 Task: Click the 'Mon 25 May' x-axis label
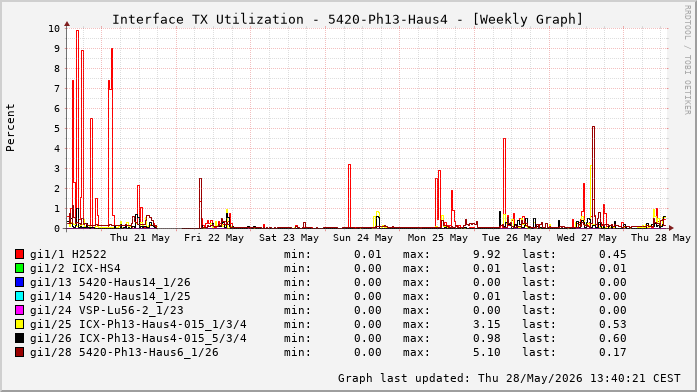pyautogui.click(x=438, y=238)
